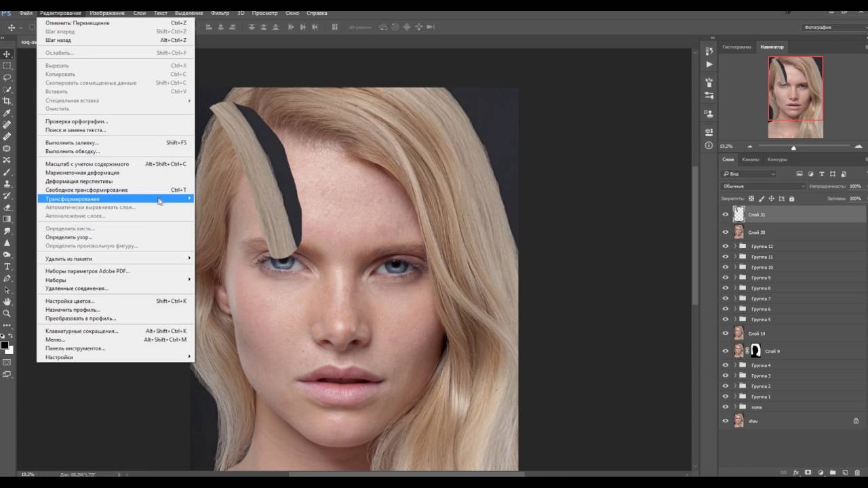The width and height of the screenshot is (868, 488).
Task: Expand the Группа 4 layer group
Action: 735,365
